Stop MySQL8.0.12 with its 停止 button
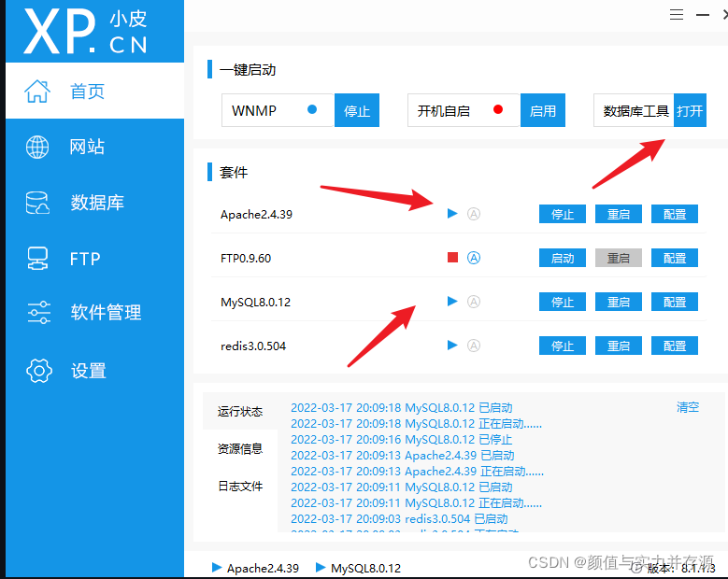Screen dimensions: 728x579 (x=563, y=302)
